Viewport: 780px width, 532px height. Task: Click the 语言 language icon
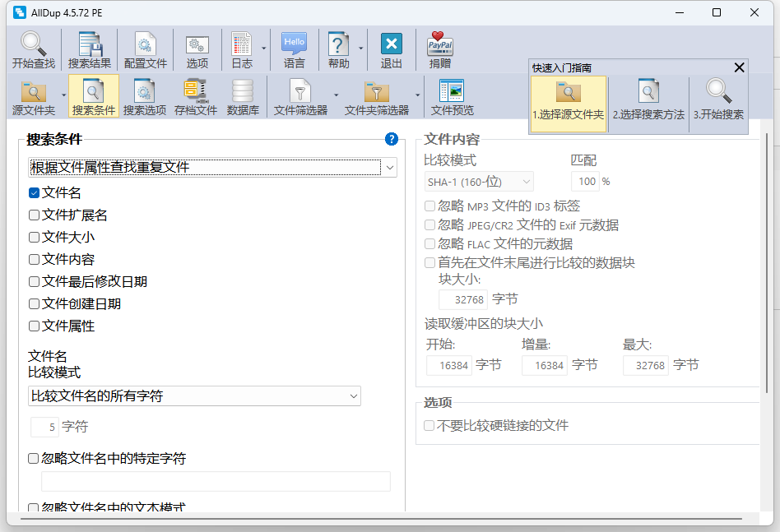coord(294,50)
